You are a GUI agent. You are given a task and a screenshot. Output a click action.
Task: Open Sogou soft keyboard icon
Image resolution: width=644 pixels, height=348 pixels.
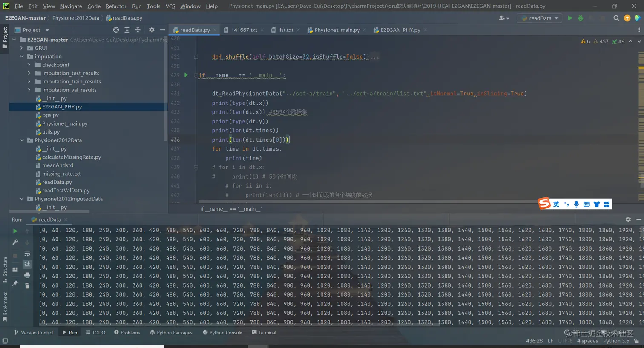click(586, 204)
